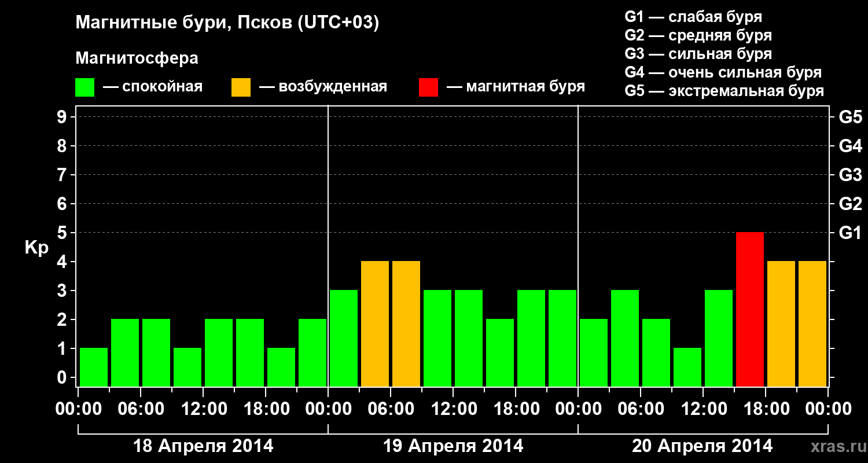
Task: Click the date label '19 Апреля 2014'
Action: coord(453,446)
